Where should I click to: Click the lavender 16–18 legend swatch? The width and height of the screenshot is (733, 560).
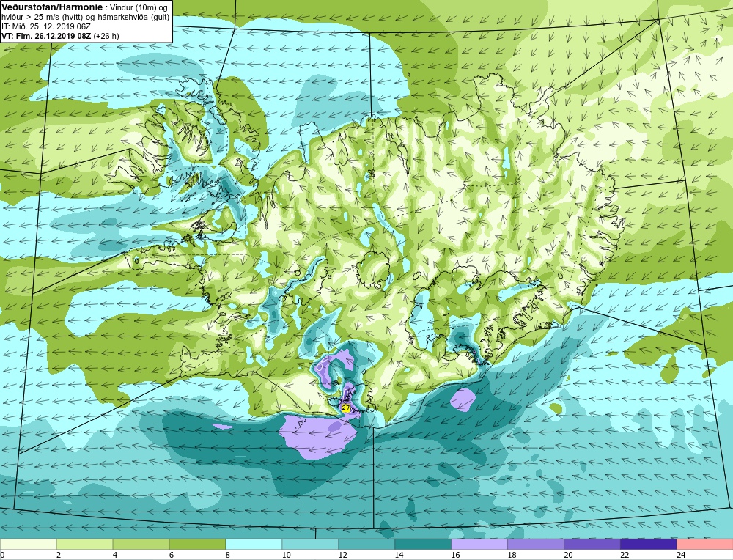(479, 545)
